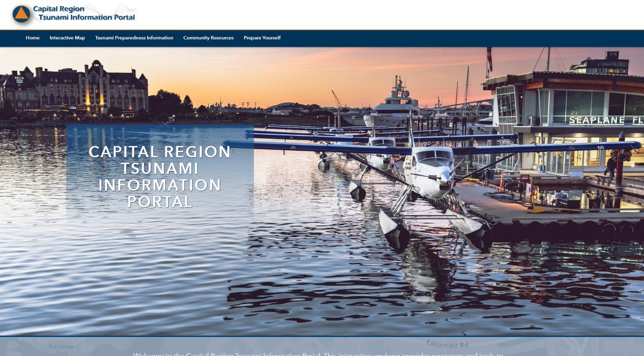Screen dimensions: 644x356
Task: Open the Interactive Map page
Action: click(x=67, y=38)
